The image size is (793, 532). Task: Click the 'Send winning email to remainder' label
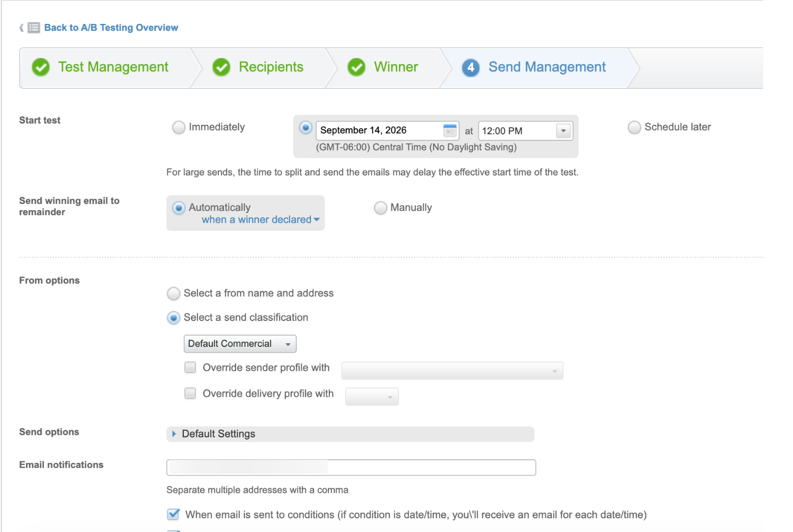[69, 206]
